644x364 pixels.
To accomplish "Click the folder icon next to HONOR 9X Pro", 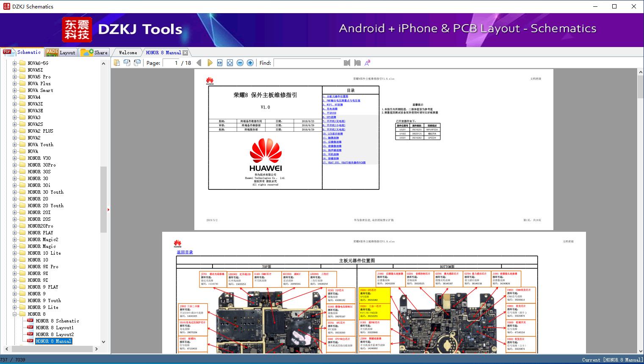I will click(x=22, y=267).
